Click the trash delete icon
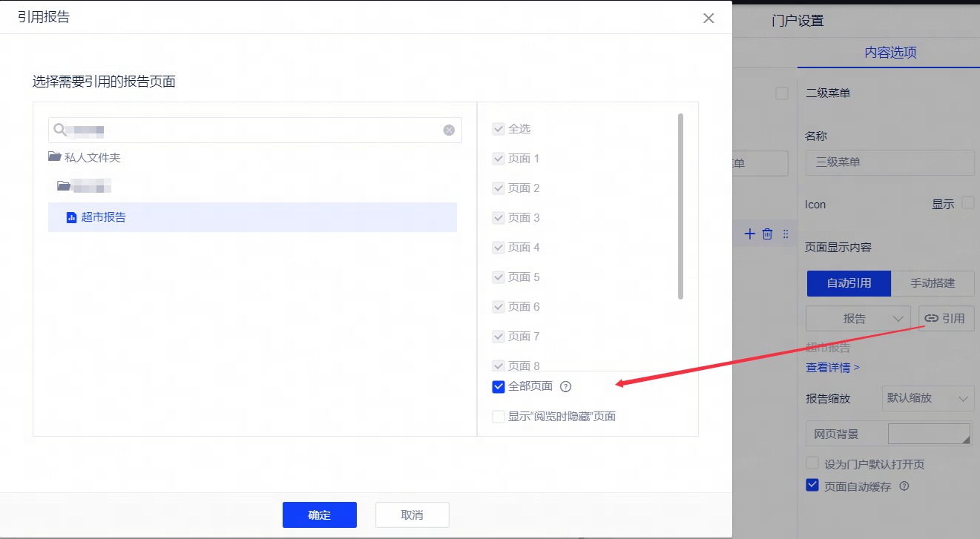 point(767,234)
